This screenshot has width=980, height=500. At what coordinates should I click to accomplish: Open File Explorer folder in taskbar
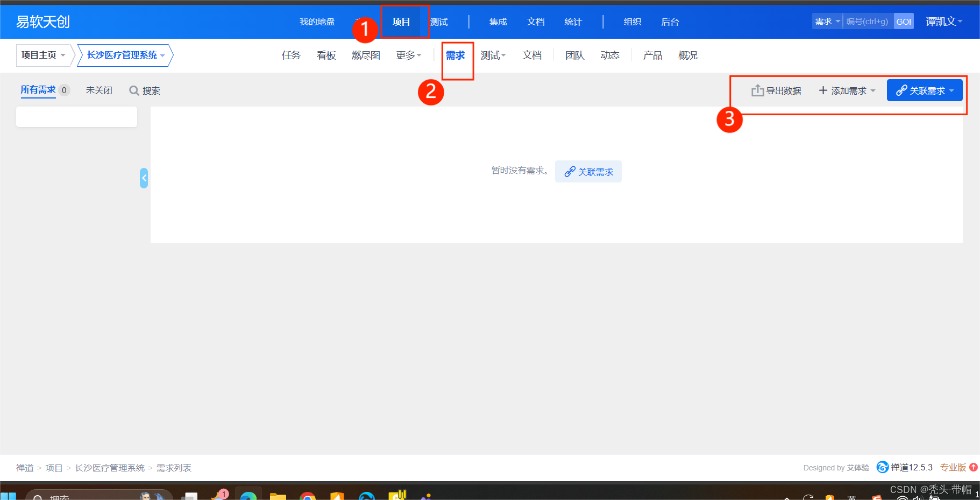pos(278,496)
